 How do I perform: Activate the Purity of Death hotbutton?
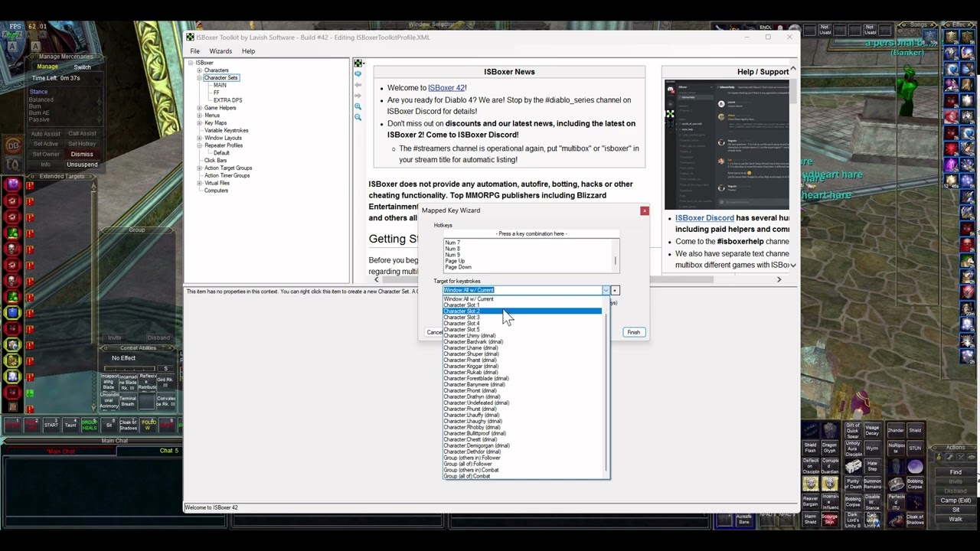[x=853, y=484]
